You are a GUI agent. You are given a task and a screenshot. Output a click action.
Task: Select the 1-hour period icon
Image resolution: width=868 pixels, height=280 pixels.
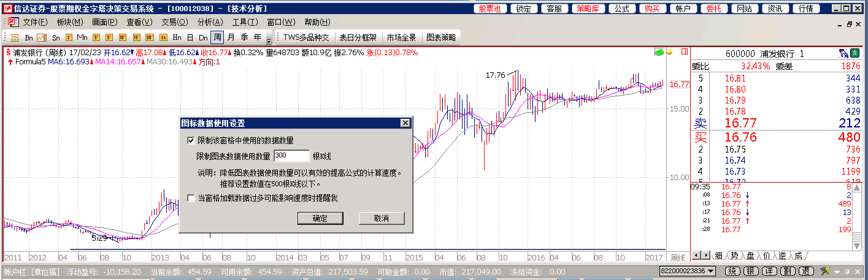pyautogui.click(x=163, y=37)
